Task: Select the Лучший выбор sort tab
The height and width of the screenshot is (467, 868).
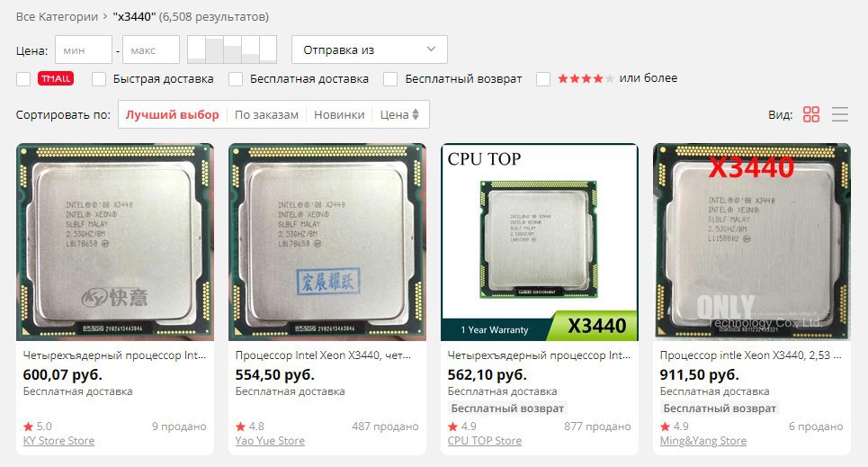Action: pos(172,114)
